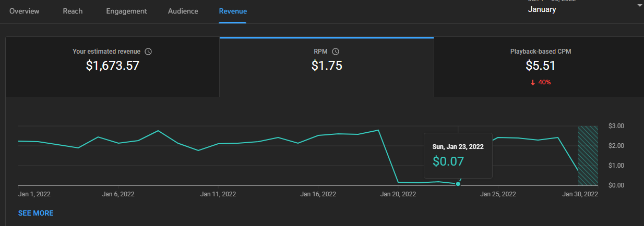Click the Jan 23 data point on chart
This screenshot has width=644, height=226.
[458, 184]
